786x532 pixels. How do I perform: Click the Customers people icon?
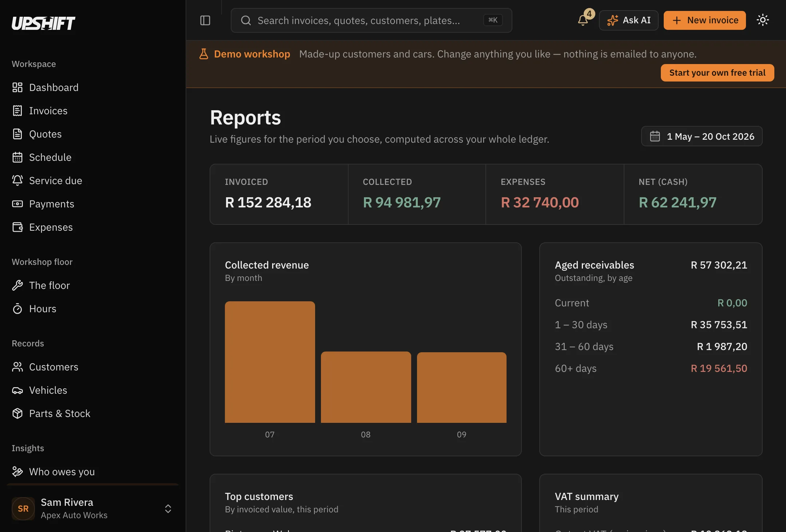(x=17, y=367)
